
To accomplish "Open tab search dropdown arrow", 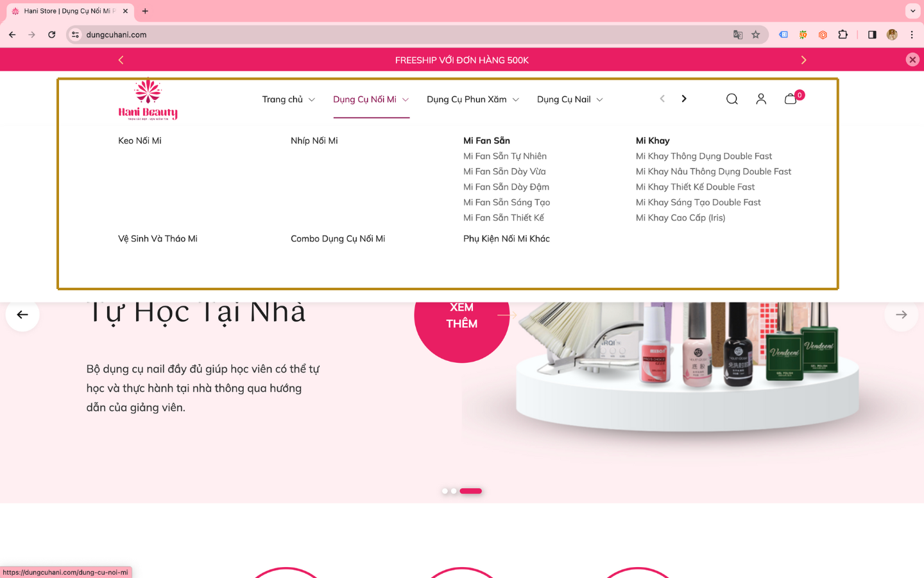I will pyautogui.click(x=912, y=11).
